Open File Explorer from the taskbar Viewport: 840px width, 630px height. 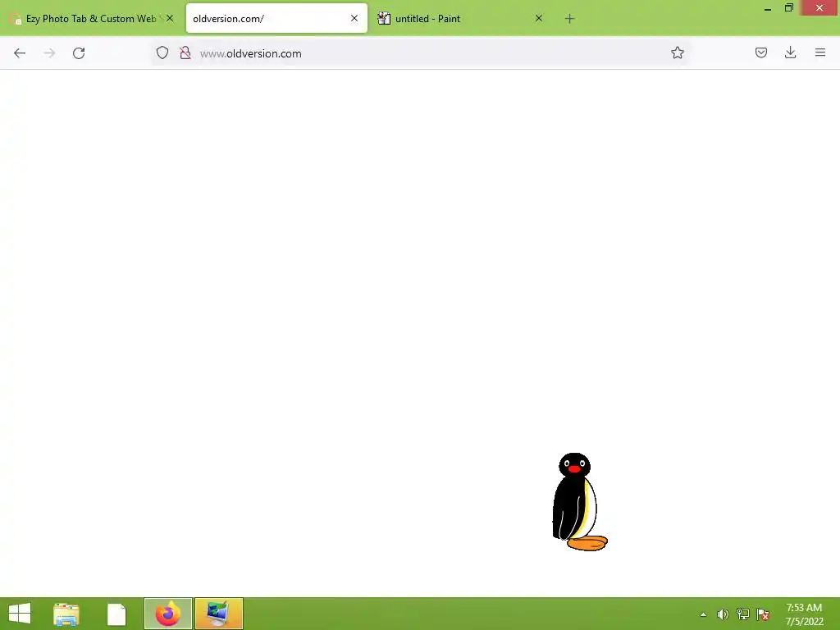click(66, 614)
